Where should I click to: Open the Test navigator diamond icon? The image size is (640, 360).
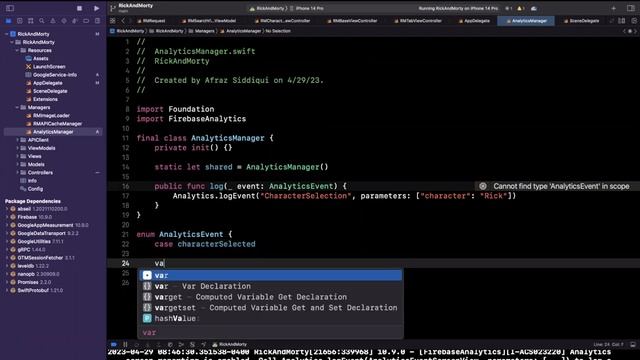pos(64,21)
